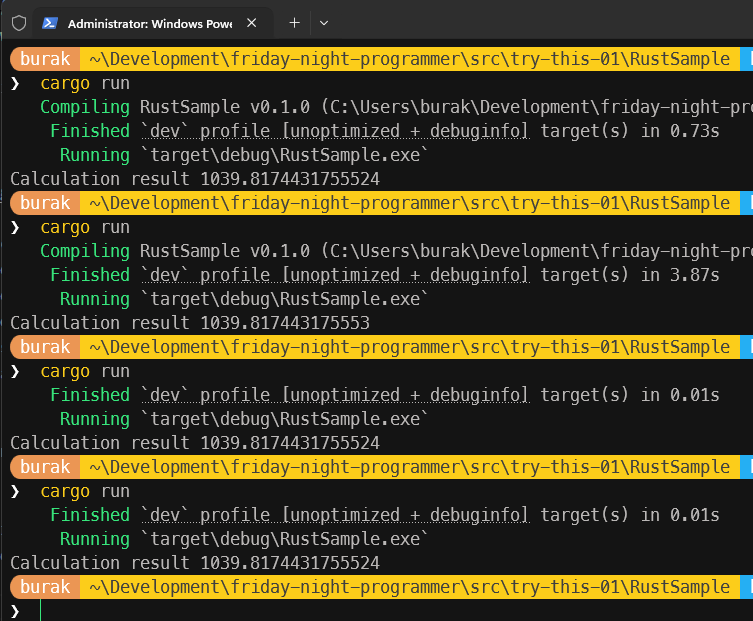Click the first cargo run command
The width and height of the screenshot is (753, 621).
(x=85, y=83)
